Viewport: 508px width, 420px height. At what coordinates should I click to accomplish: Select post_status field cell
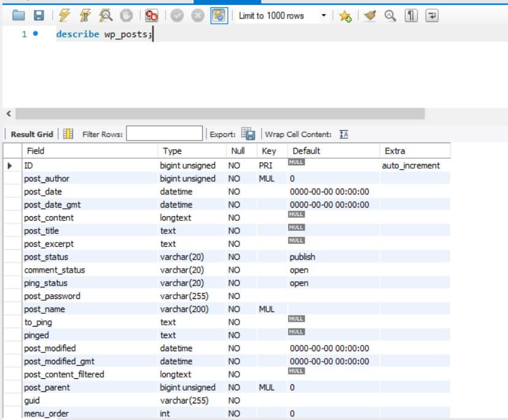click(x=90, y=257)
